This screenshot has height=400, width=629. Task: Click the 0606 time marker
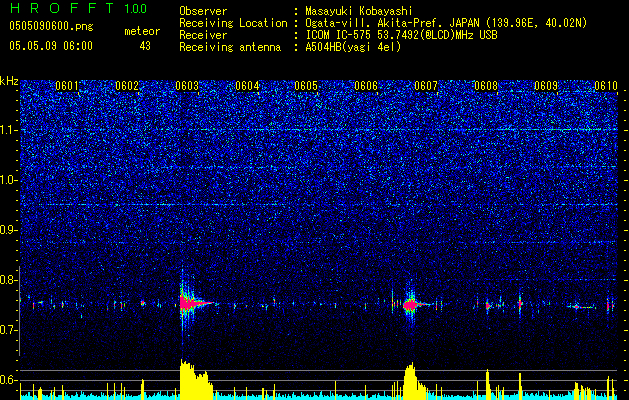pos(366,86)
